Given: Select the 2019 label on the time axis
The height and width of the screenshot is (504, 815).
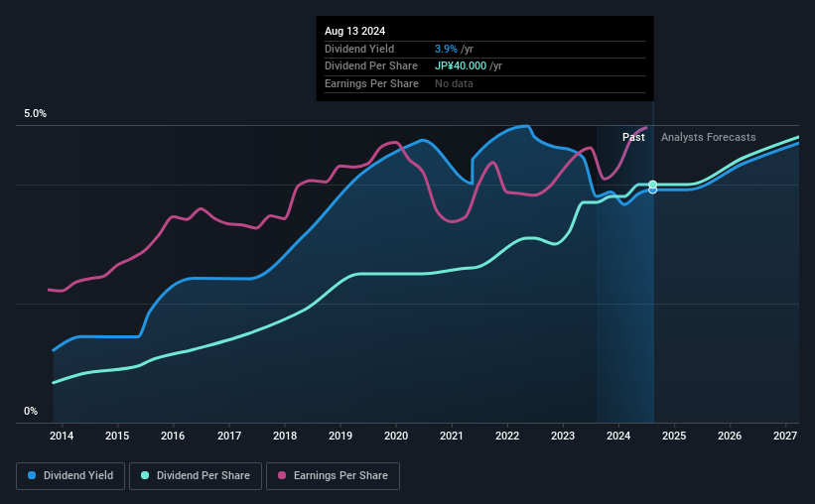Looking at the screenshot, I should [340, 436].
